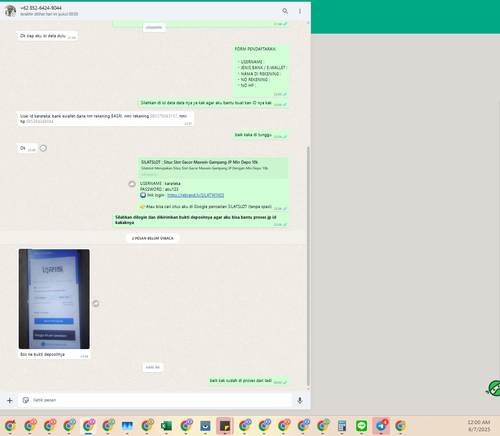The width and height of the screenshot is (500, 436).
Task: Click the KEMARIN date chip
Action: pyautogui.click(x=154, y=27)
